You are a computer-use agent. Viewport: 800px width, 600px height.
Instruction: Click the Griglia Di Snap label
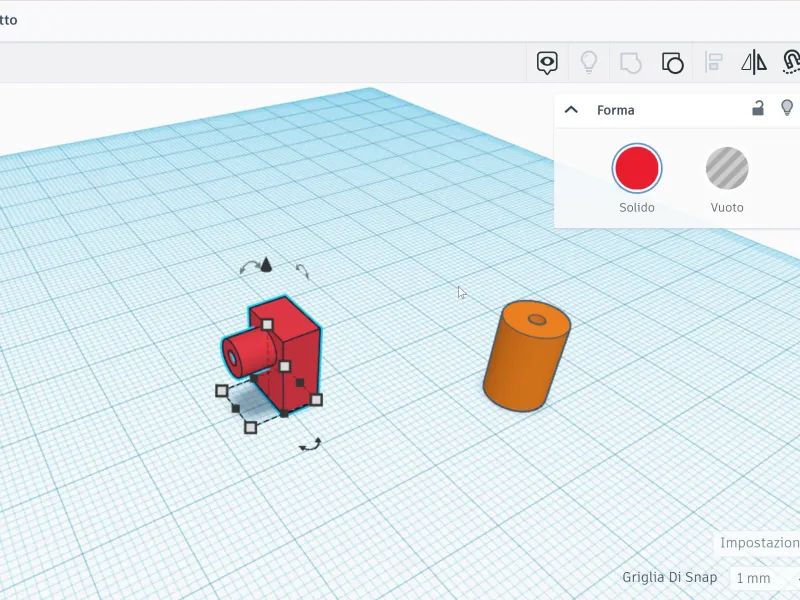[669, 577]
